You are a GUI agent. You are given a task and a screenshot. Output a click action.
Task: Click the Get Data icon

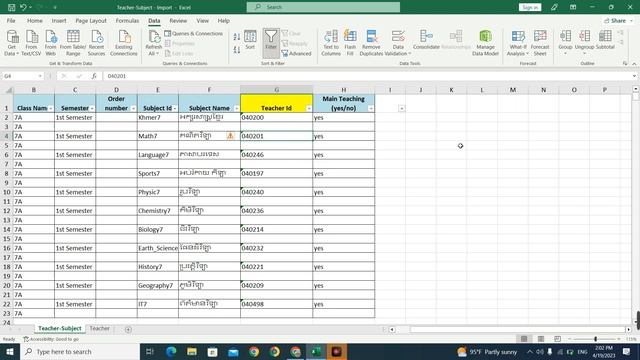click(x=12, y=42)
